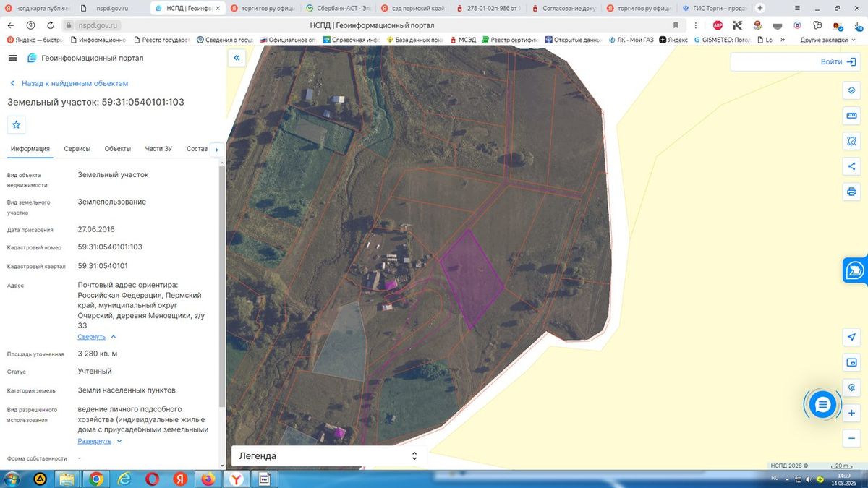Switch to the nspd.gov.ru browser tab
The height and width of the screenshot is (488, 868).
(112, 8)
